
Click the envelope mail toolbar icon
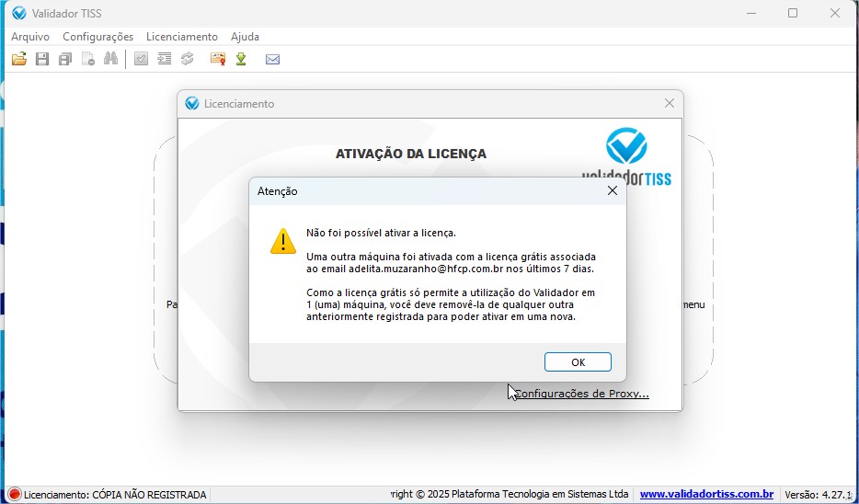click(272, 59)
